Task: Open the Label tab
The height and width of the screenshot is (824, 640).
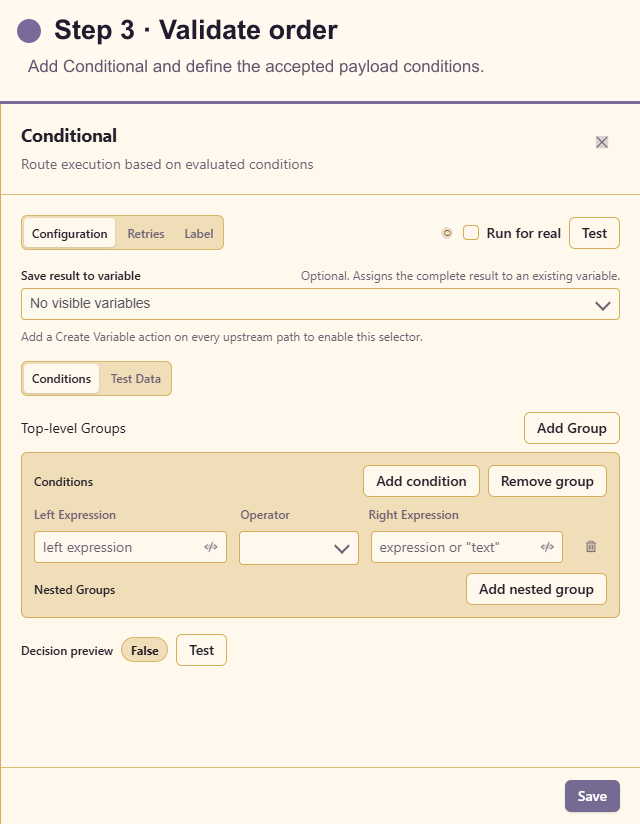Action: point(199,233)
